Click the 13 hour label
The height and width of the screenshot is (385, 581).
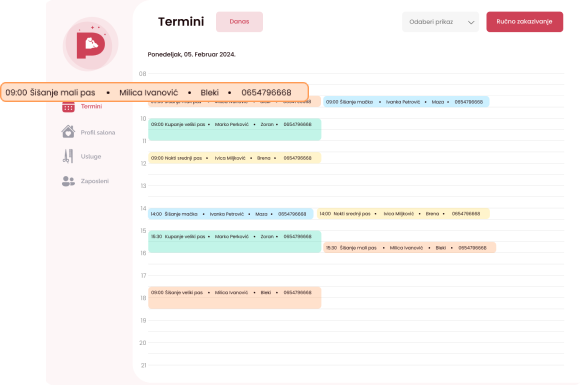point(143,186)
